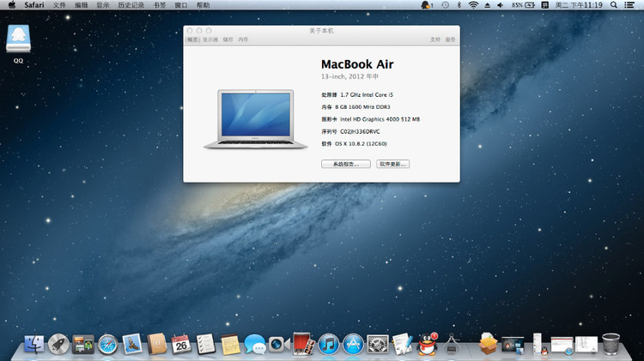
Task: Click the Intel HD Graphics 4000 512 MB text
Action: coord(380,119)
